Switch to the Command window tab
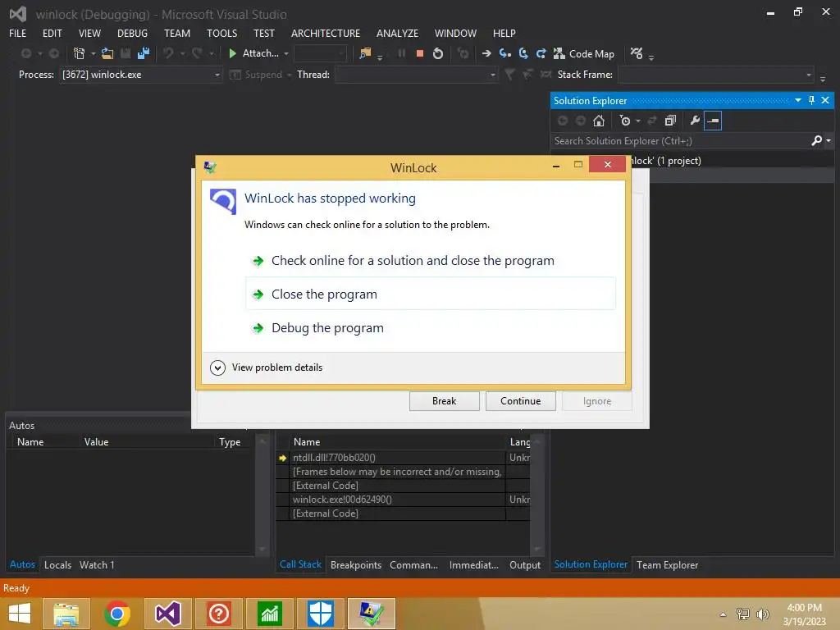The height and width of the screenshot is (630, 840). pyautogui.click(x=413, y=564)
